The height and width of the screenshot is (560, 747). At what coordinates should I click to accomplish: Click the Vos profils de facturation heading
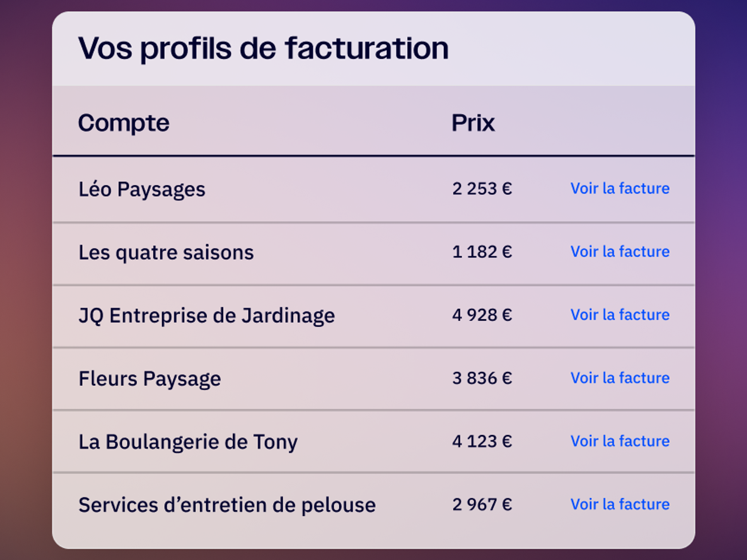click(263, 48)
